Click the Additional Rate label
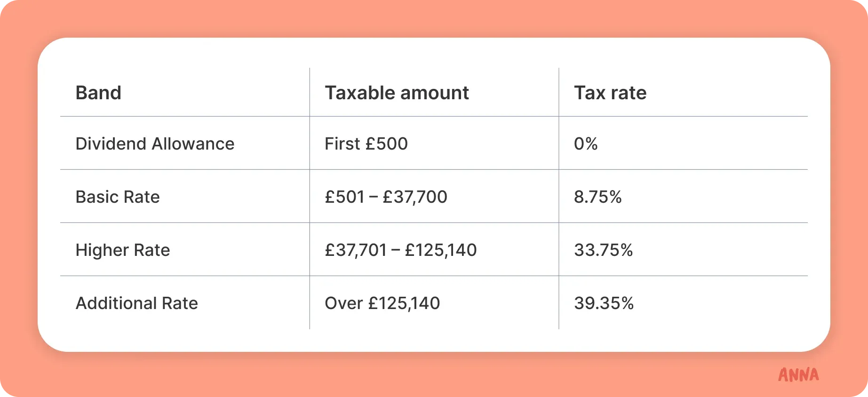This screenshot has width=868, height=397. tap(136, 303)
